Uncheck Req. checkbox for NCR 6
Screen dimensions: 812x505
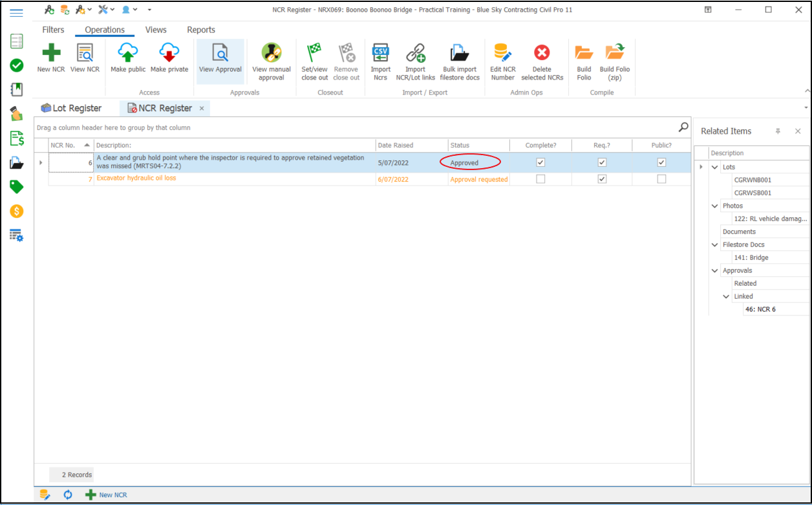click(602, 162)
